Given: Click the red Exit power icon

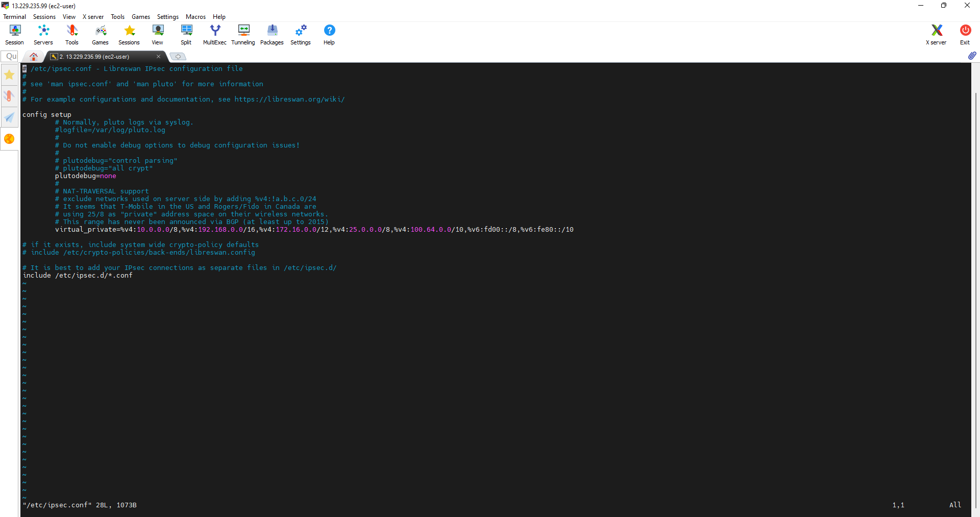Looking at the screenshot, I should click(x=965, y=35).
